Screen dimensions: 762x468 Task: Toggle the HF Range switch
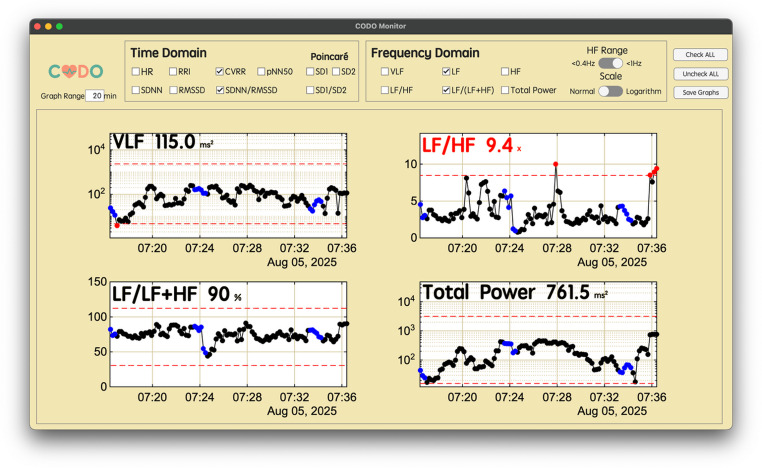610,63
